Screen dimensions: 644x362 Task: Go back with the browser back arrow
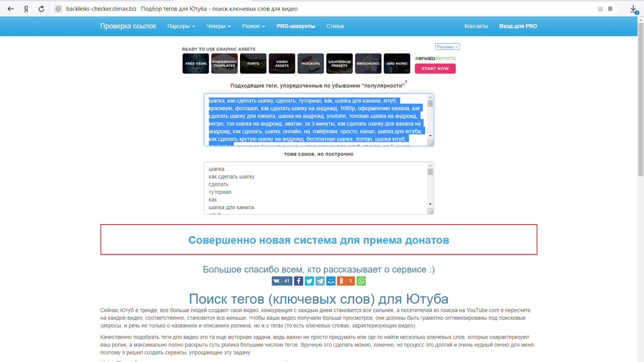pyautogui.click(x=11, y=9)
